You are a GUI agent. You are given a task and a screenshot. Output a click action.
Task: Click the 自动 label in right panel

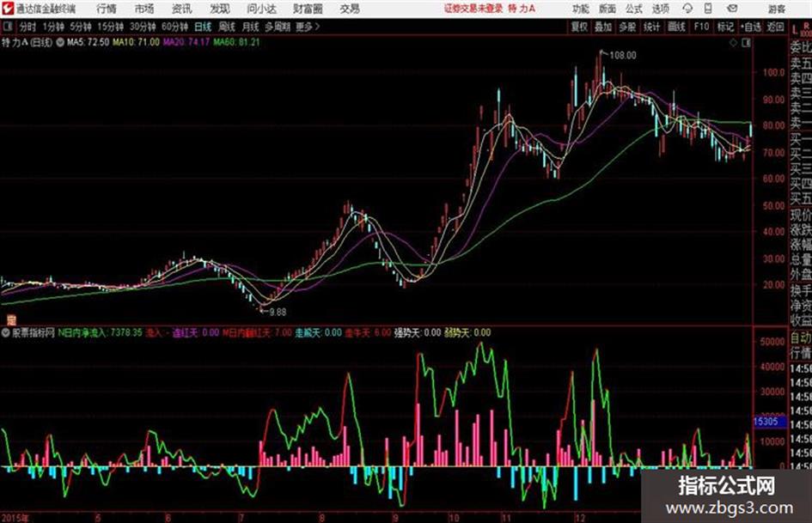(800, 338)
